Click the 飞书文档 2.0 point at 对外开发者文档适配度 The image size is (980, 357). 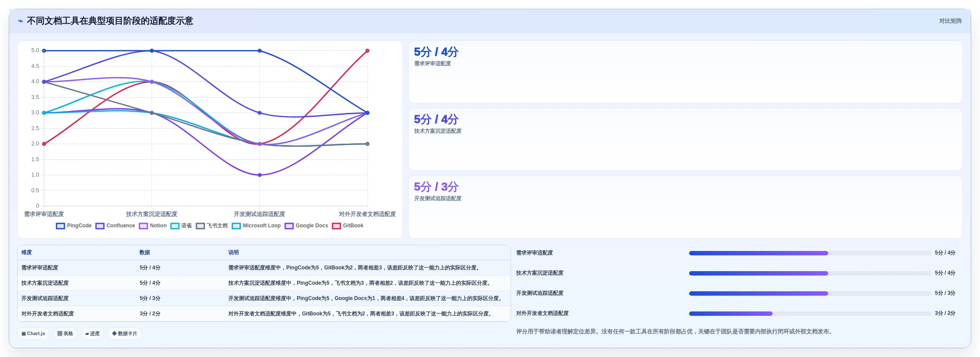367,144
